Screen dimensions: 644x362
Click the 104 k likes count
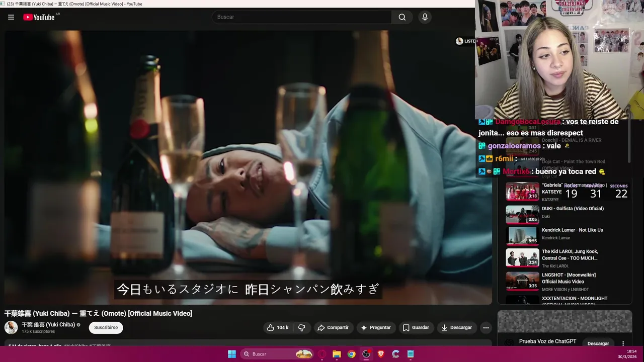pyautogui.click(x=283, y=328)
